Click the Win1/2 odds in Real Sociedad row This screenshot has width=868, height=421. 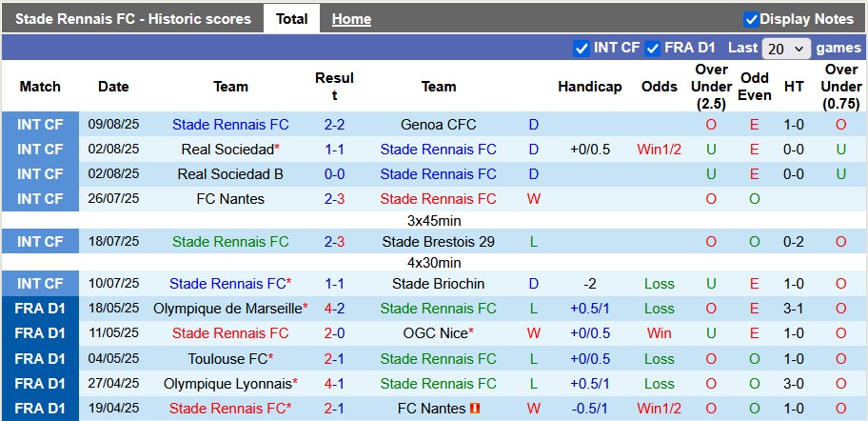tap(660, 150)
